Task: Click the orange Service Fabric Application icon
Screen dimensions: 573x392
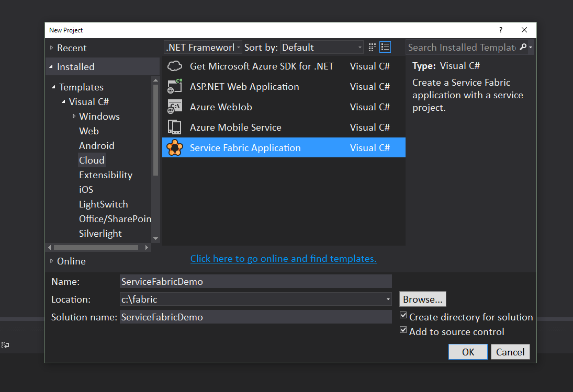Action: pos(175,147)
